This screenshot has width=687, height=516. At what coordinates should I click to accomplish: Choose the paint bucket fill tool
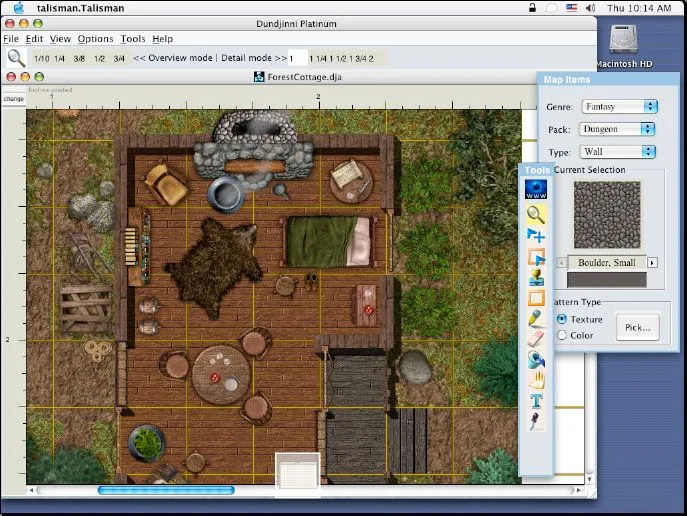coord(535,360)
